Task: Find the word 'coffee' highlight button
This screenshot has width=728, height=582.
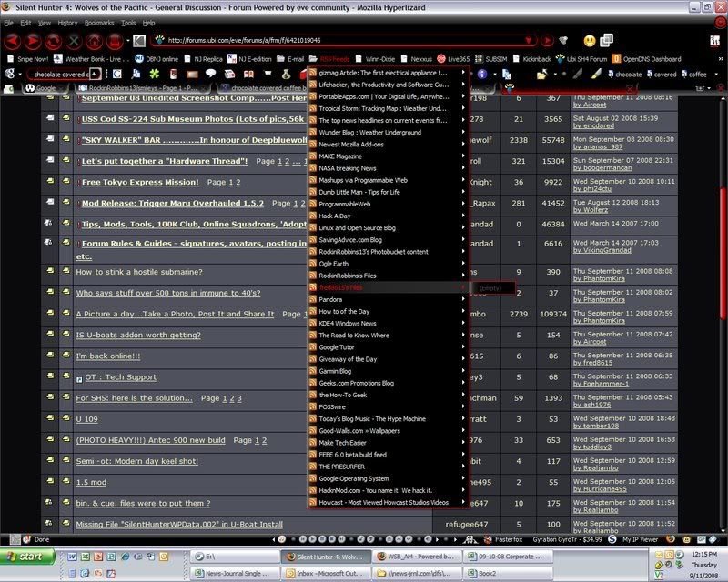Action: [x=693, y=75]
